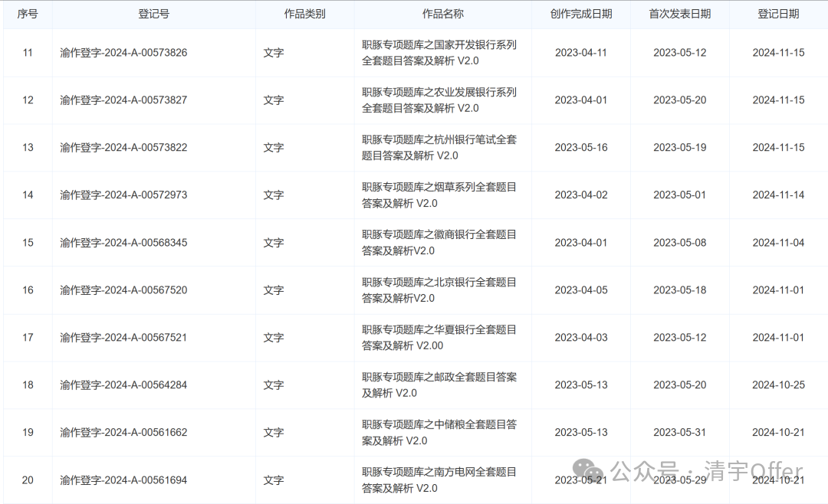Click sequence number 15
Viewport: 828px width, 504px height.
(28, 243)
